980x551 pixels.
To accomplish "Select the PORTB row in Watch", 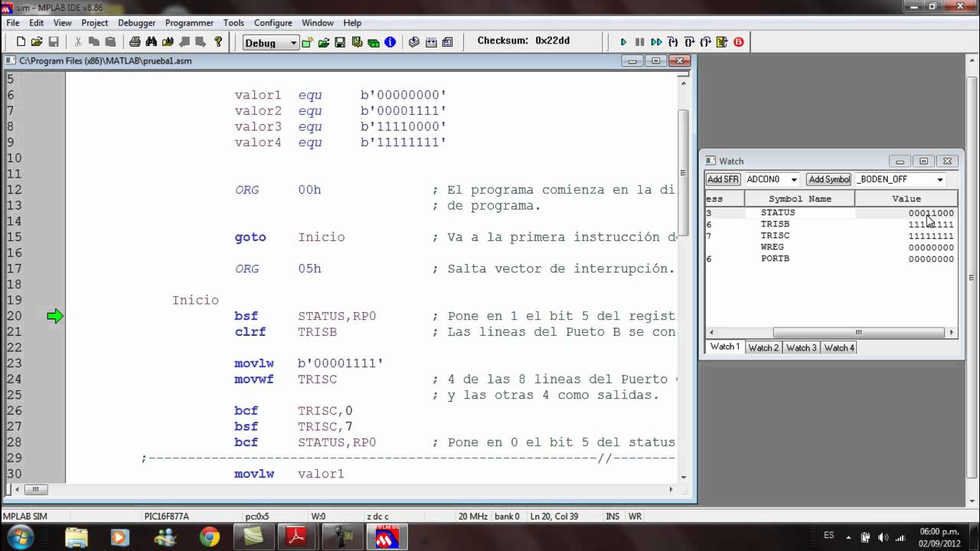I will (x=831, y=259).
